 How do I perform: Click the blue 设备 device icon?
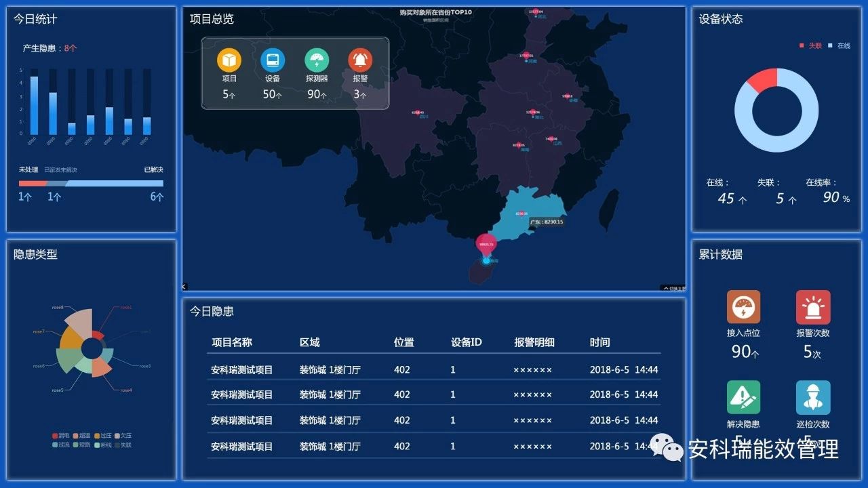pyautogui.click(x=273, y=60)
